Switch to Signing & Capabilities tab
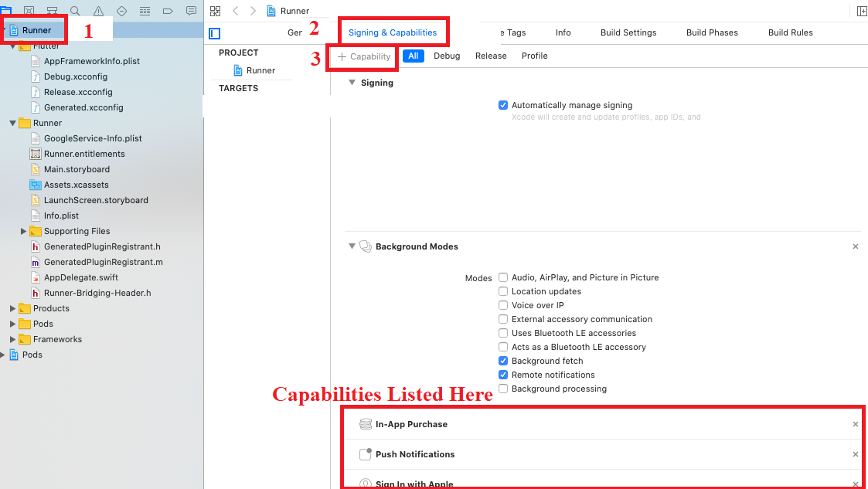Screen dimensions: 868x489 pos(393,32)
